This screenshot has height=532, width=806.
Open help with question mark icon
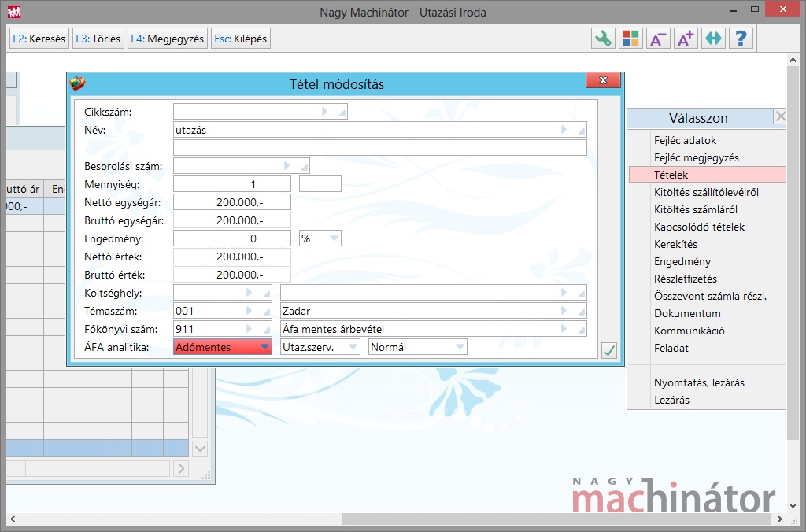pyautogui.click(x=741, y=39)
